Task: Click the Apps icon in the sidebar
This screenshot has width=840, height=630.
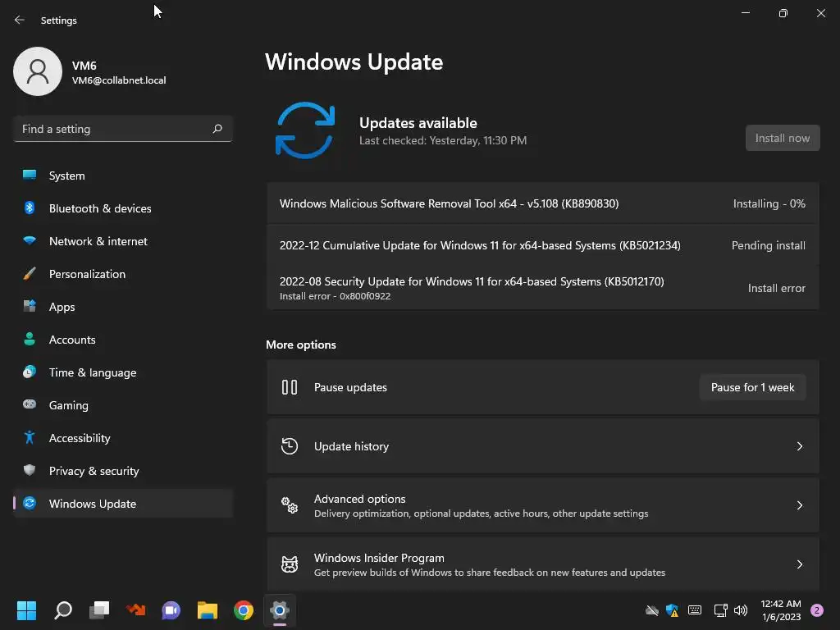Action: 30,307
